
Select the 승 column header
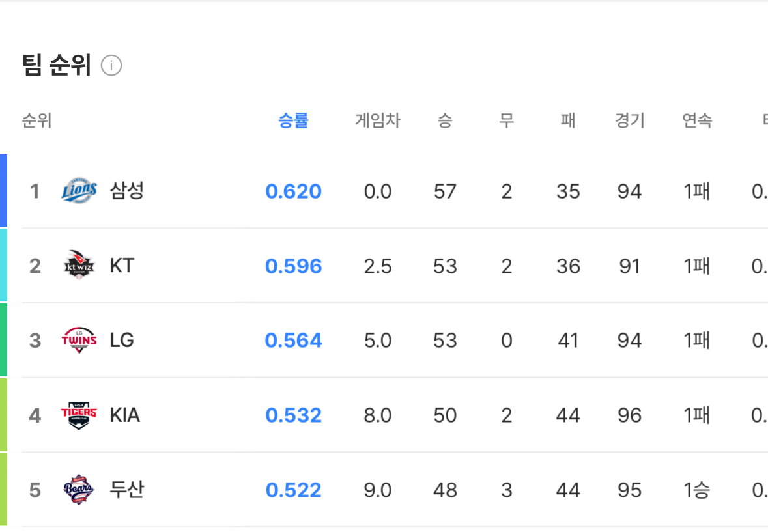coord(445,120)
